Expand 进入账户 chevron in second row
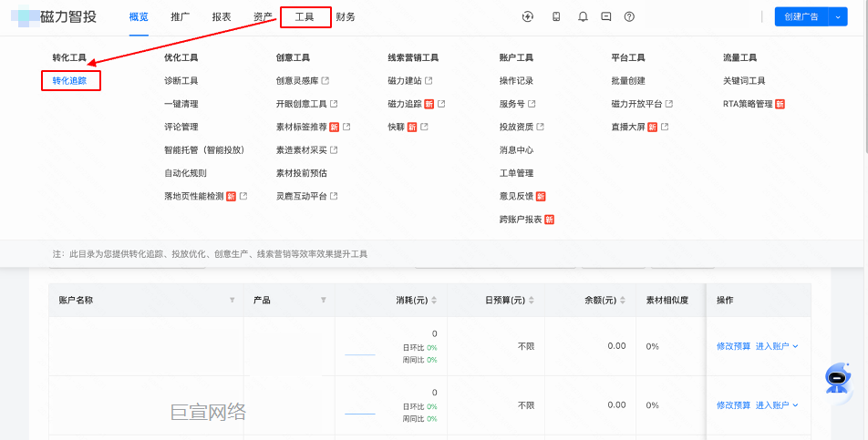Viewport: 868px width, 440px height. 795,405
